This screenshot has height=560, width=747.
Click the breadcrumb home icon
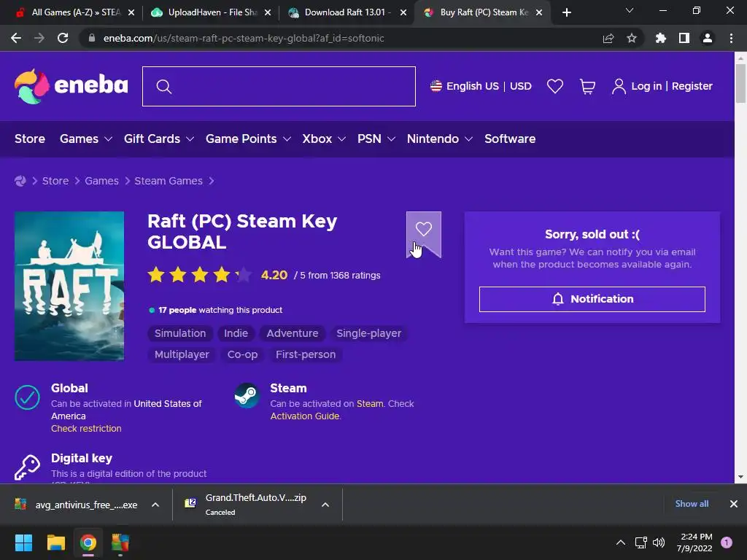point(20,181)
